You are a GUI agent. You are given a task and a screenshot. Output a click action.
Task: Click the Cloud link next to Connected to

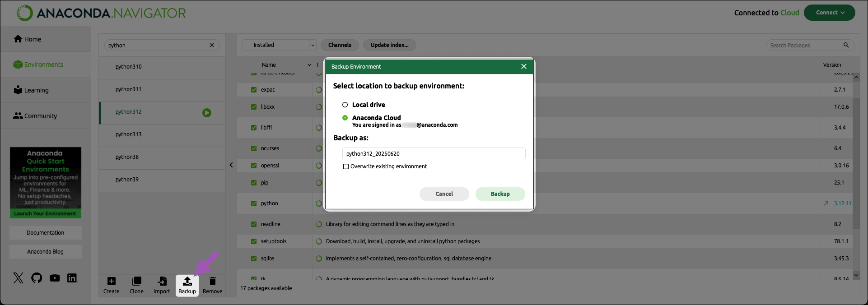790,13
